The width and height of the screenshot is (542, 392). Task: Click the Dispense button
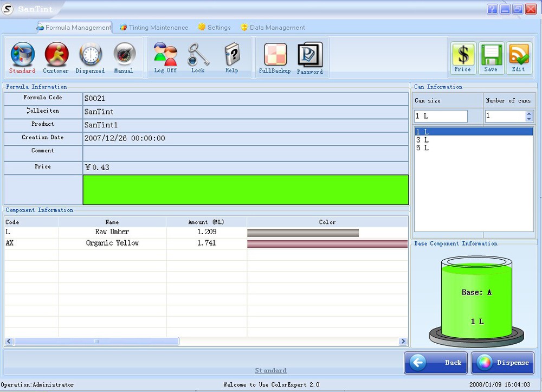503,363
